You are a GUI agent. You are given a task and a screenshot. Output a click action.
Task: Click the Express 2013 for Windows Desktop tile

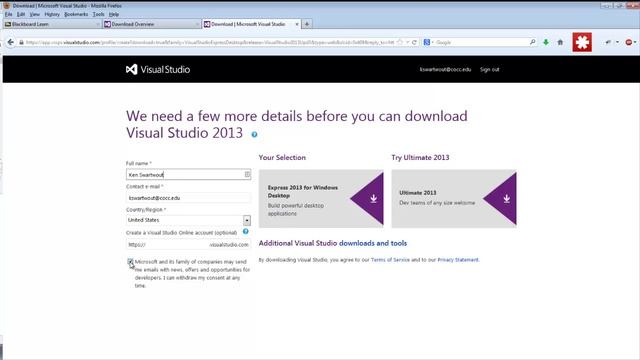[x=321, y=199]
